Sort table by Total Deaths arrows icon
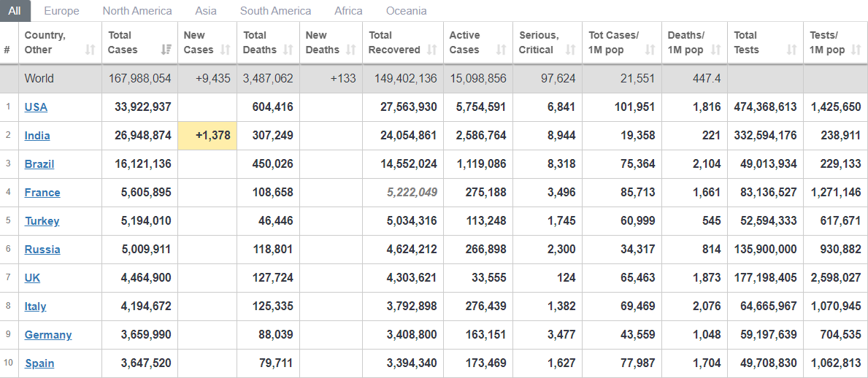This screenshot has height=378, width=868. pos(288,50)
